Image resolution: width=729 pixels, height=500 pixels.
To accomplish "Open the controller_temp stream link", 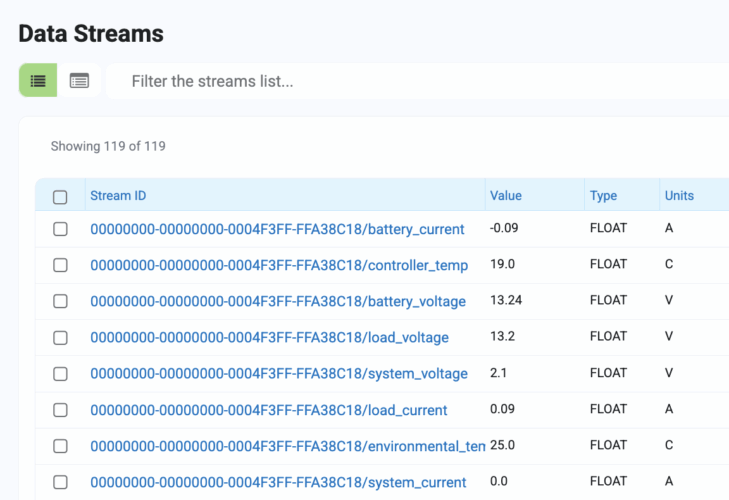I will (x=279, y=265).
